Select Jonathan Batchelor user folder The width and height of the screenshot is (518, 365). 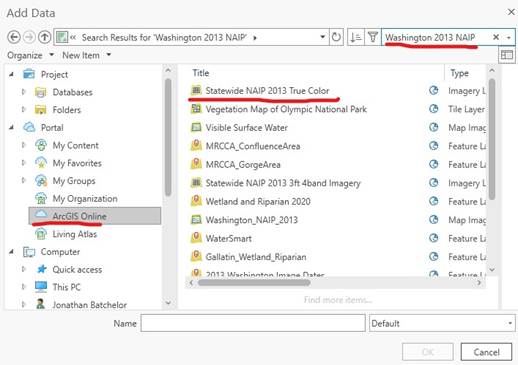[x=89, y=305]
